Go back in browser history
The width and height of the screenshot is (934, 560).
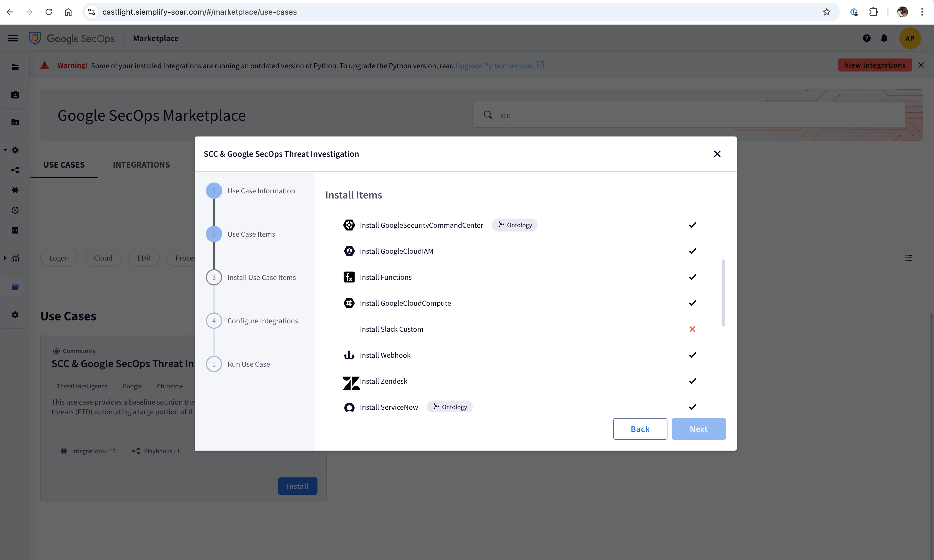[10, 12]
